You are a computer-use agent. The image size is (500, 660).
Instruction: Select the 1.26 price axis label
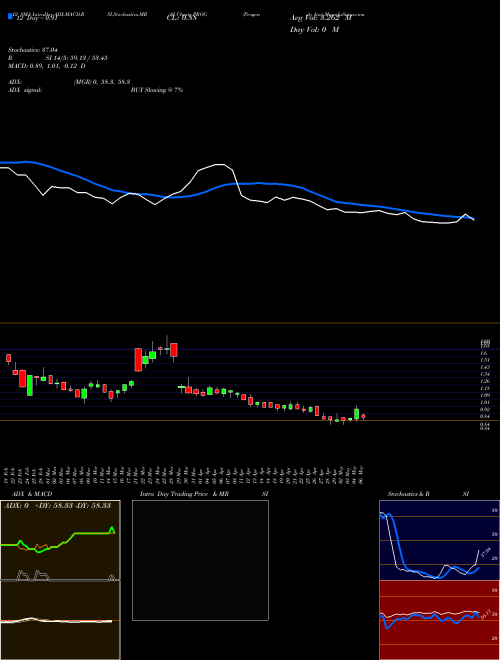[x=485, y=381]
